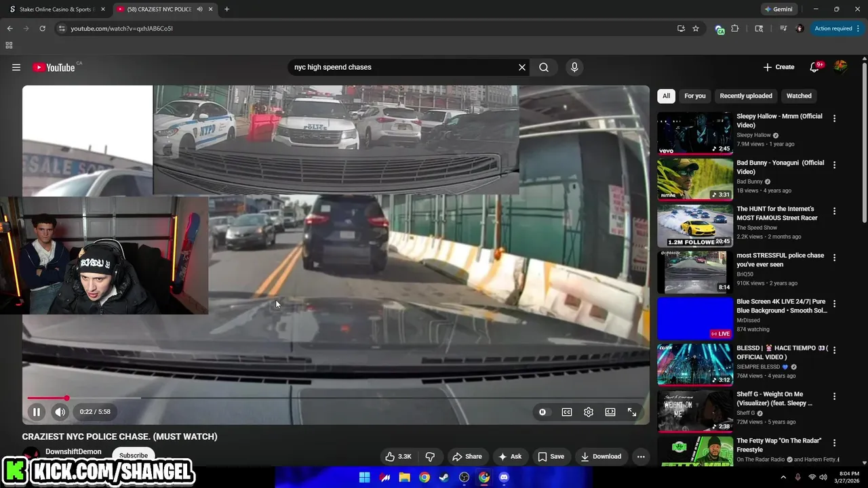The height and width of the screenshot is (488, 868).
Task: Dislike the video with thumbs down
Action: (429, 457)
